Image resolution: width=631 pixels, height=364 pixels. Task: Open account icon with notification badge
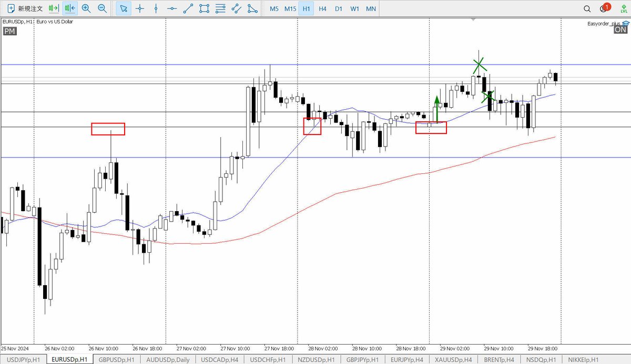[604, 8]
